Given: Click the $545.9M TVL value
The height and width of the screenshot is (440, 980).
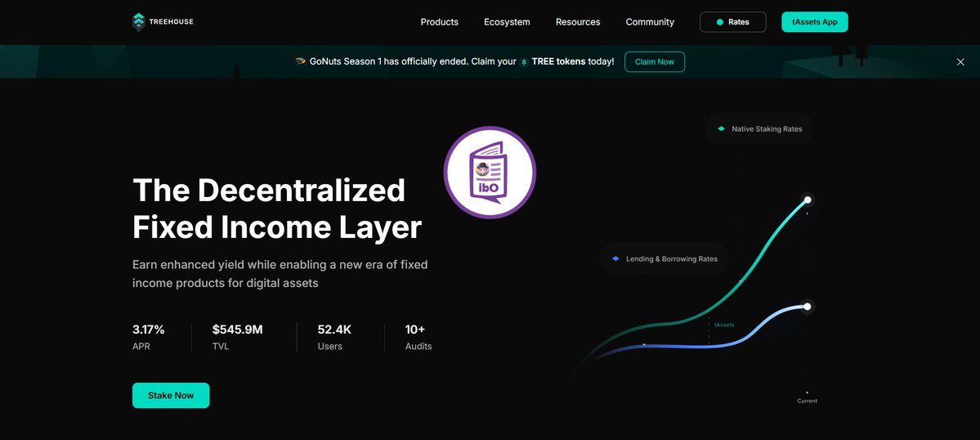Looking at the screenshot, I should tap(238, 330).
